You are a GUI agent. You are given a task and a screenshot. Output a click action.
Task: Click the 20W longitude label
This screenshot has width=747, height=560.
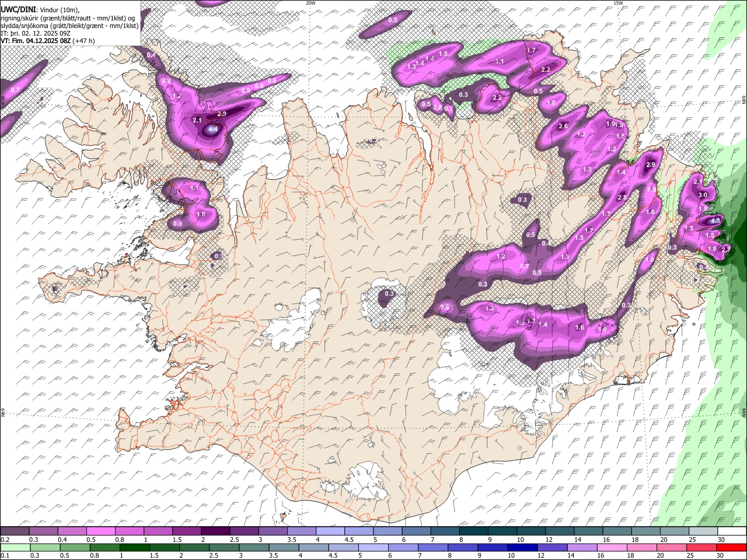[311, 3]
